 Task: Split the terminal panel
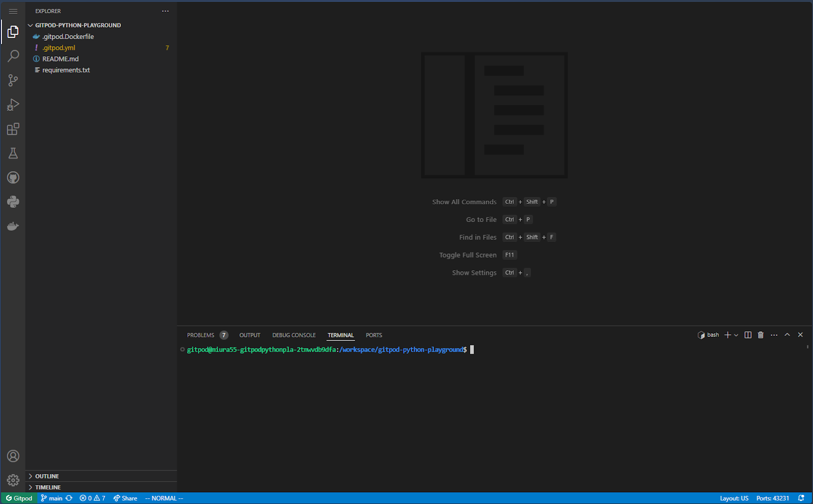coord(748,335)
